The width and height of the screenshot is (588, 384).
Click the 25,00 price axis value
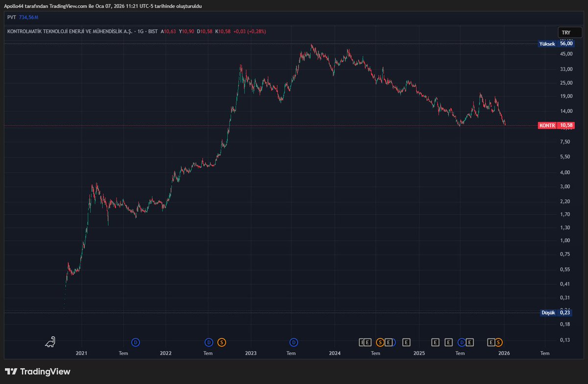[566, 83]
